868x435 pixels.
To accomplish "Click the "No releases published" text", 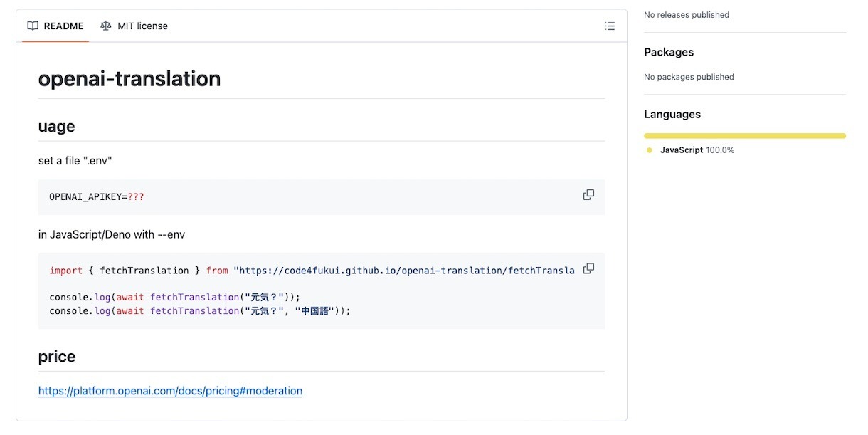I will 686,15.
